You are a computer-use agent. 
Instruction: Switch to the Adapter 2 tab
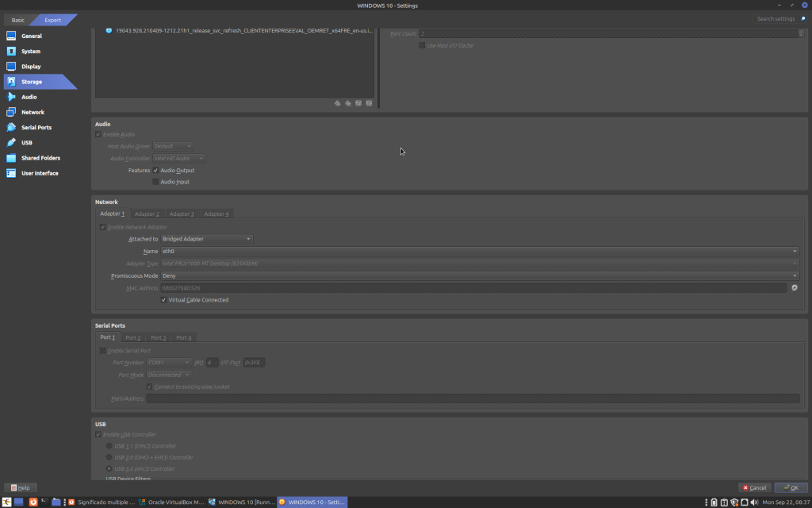[x=147, y=214]
